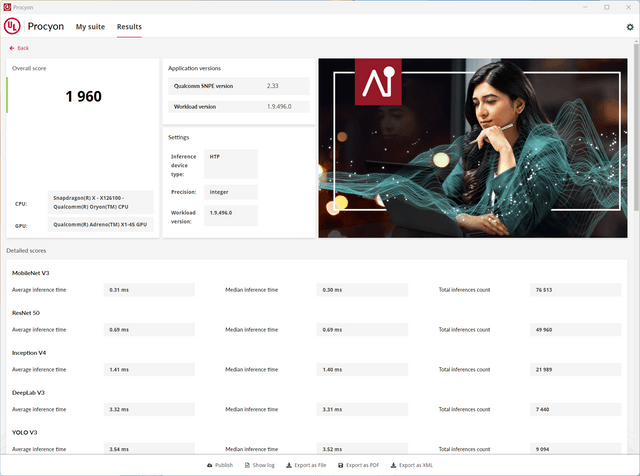The width and height of the screenshot is (640, 476).
Task: Click Inception V4 average inference 1.41 ms
Action: [149, 369]
